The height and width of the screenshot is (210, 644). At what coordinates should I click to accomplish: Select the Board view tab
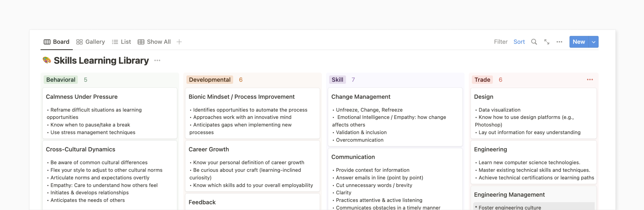(x=56, y=42)
